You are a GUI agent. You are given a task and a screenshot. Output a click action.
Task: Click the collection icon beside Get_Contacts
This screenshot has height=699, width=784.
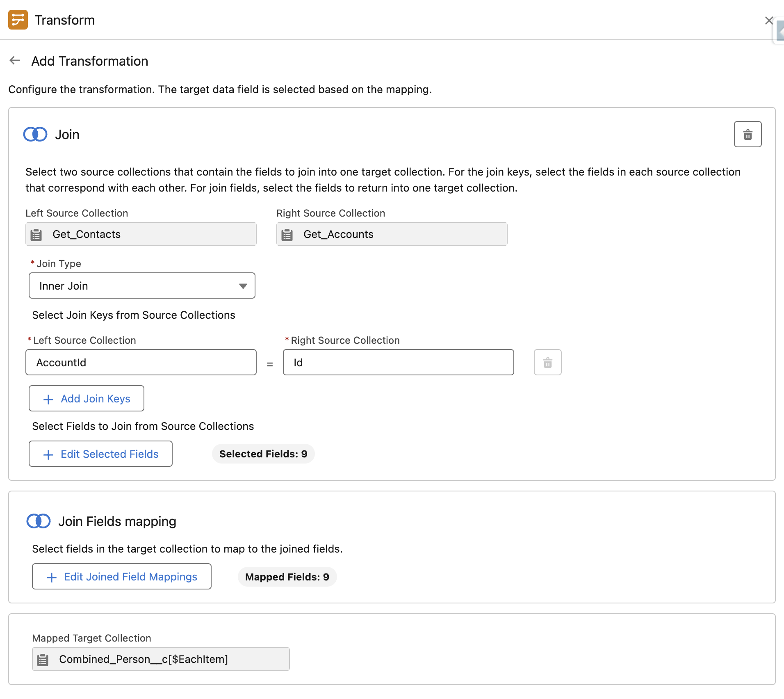point(36,234)
